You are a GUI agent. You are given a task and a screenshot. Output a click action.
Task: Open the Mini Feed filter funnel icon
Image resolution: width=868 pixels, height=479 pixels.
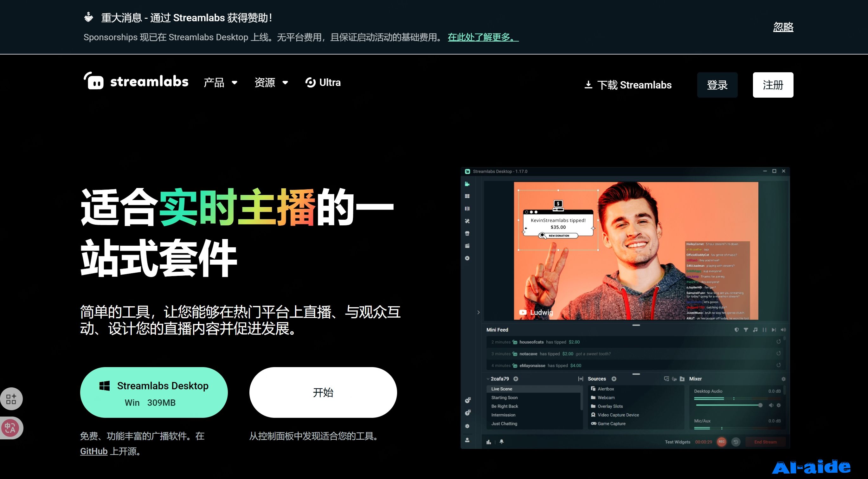pyautogui.click(x=746, y=330)
